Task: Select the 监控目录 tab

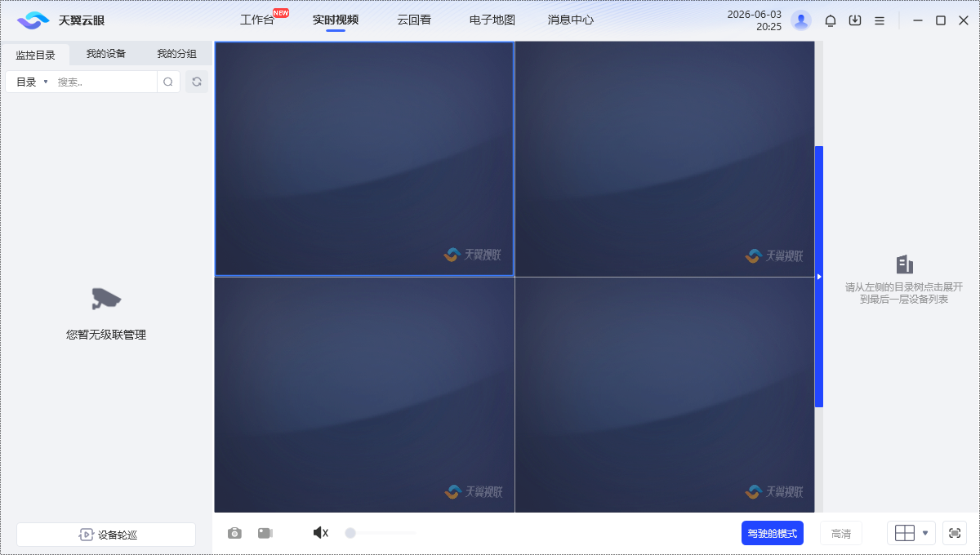Action: (x=35, y=55)
